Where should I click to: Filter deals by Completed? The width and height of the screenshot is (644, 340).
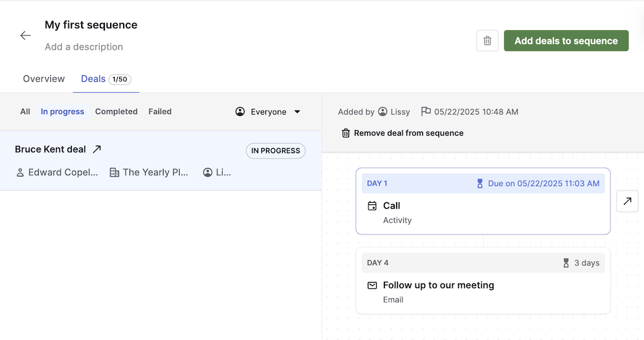(117, 111)
